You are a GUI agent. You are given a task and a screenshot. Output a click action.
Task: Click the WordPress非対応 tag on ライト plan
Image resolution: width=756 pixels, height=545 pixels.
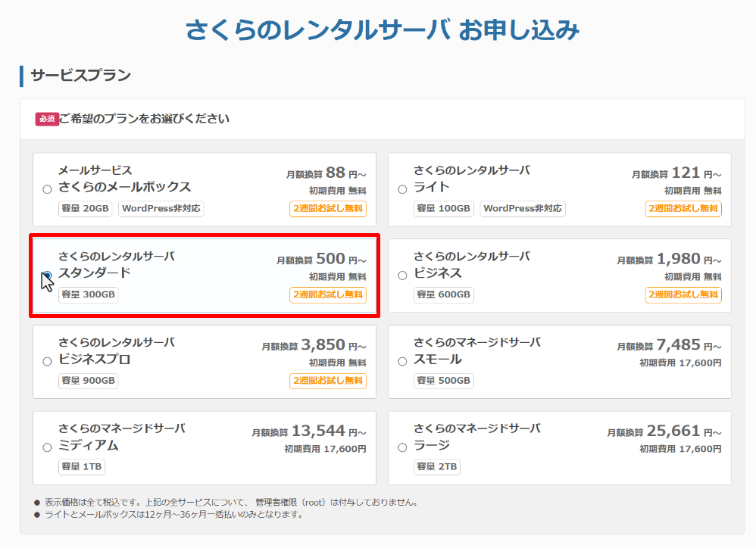coord(523,208)
